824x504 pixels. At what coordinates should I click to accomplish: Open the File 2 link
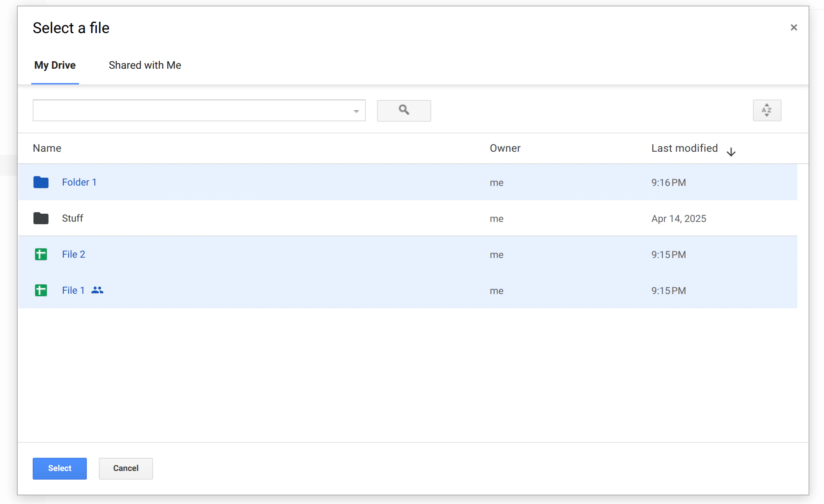(x=74, y=254)
